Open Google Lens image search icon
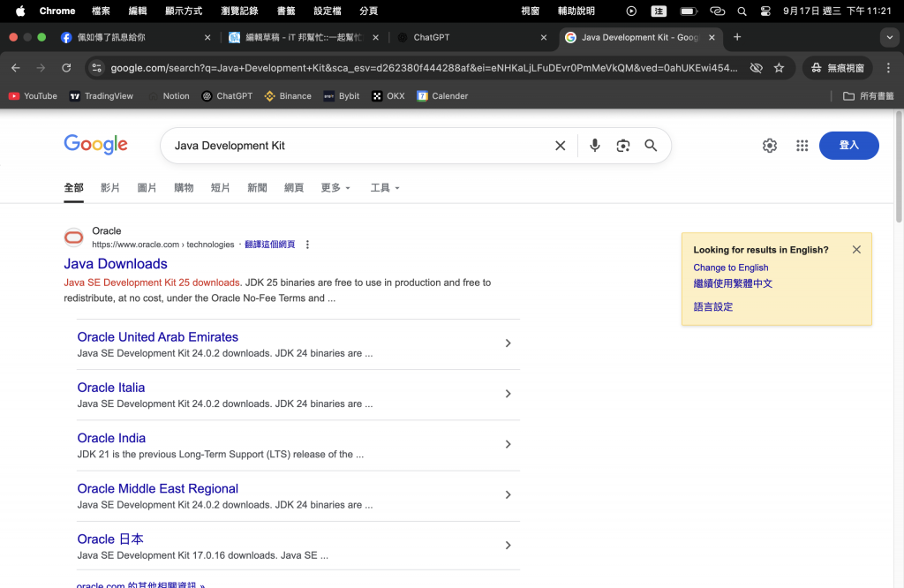This screenshot has height=588, width=904. [622, 146]
